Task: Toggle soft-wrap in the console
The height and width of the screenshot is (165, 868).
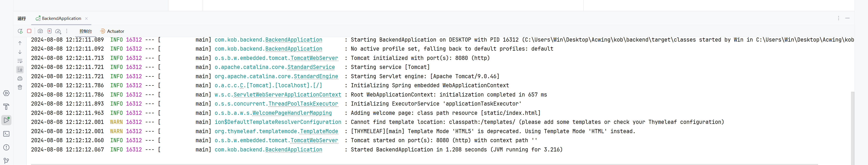Action: 20,61
